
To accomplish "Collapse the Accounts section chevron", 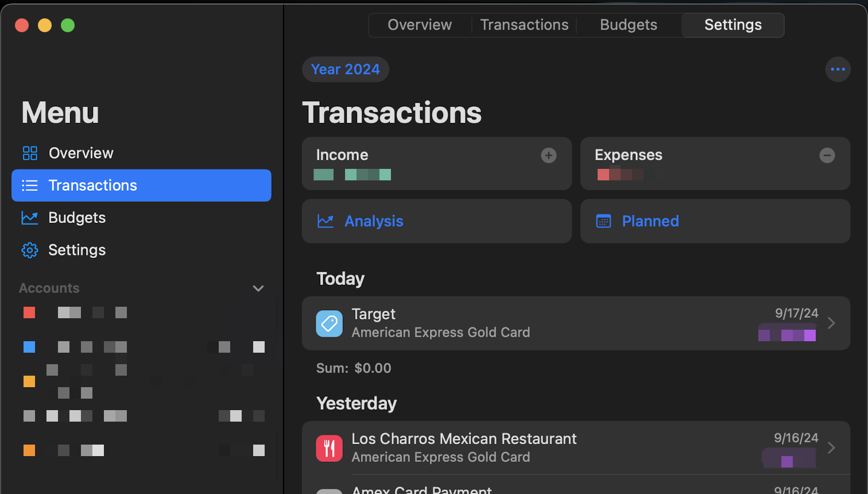I will [258, 288].
